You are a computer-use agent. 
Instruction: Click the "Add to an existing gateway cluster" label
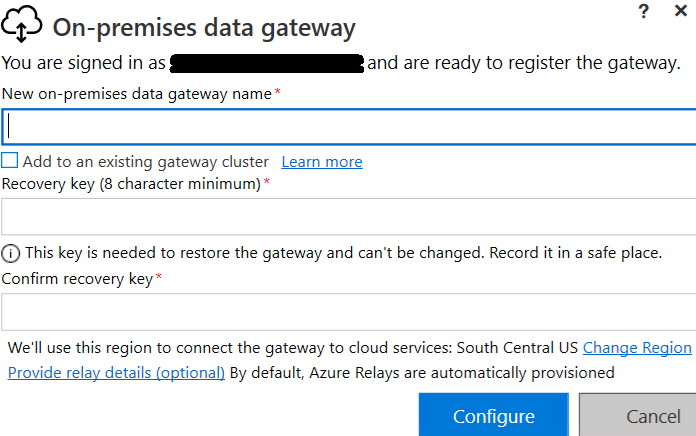(x=146, y=162)
